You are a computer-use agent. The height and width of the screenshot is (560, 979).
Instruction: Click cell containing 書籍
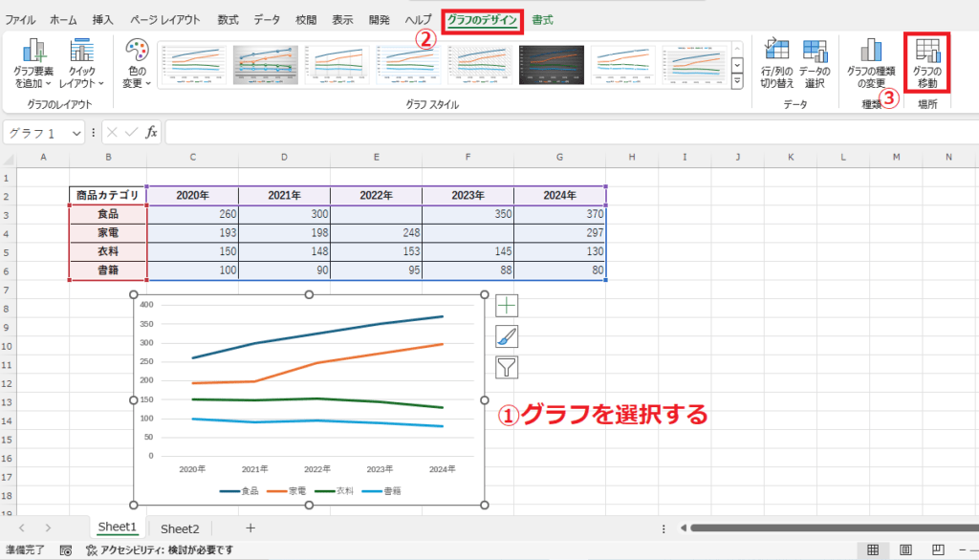point(108,270)
